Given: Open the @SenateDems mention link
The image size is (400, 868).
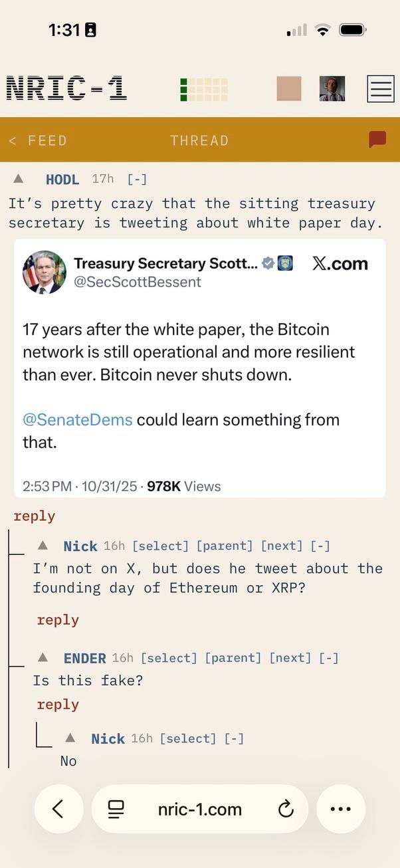Looking at the screenshot, I should click(78, 420).
